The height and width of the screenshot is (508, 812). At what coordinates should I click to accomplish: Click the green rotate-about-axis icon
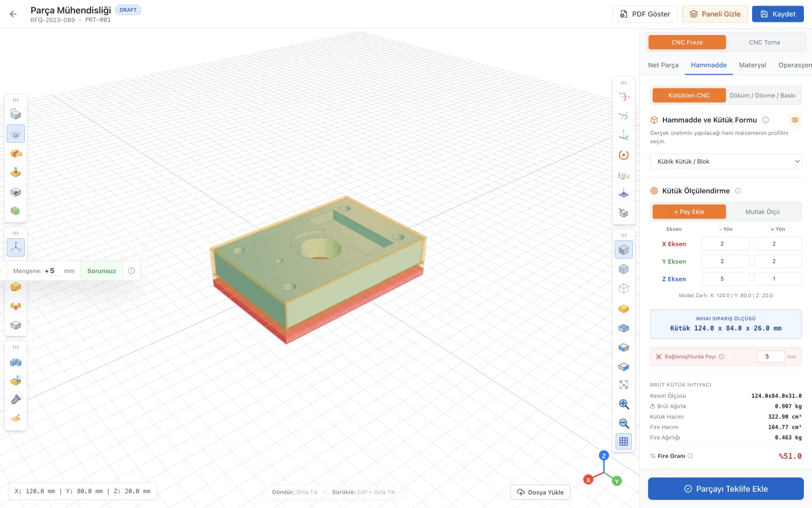coord(624,116)
